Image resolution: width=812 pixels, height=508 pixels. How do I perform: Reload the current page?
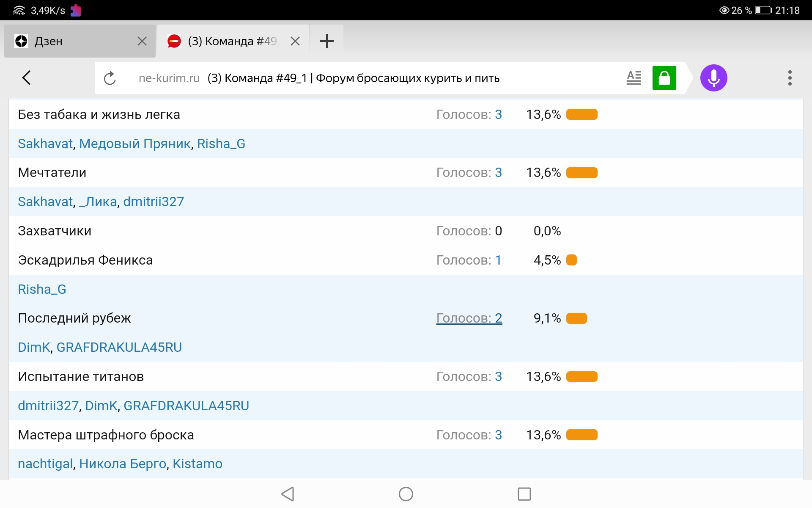pyautogui.click(x=110, y=78)
